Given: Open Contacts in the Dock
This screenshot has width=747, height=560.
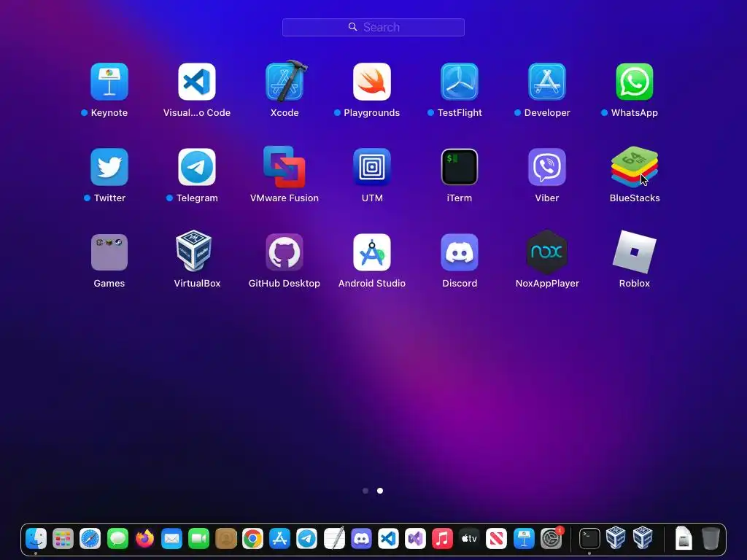Looking at the screenshot, I should point(226,539).
